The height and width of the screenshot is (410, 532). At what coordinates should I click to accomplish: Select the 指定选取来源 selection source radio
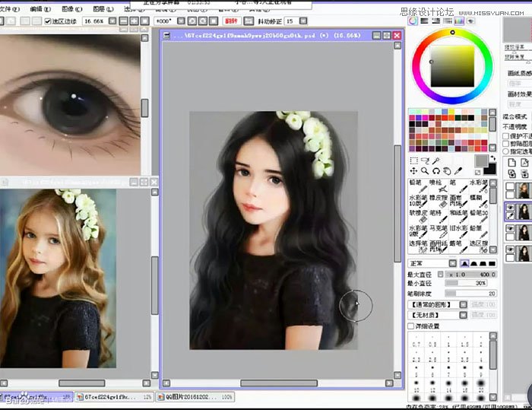pyautogui.click(x=505, y=151)
